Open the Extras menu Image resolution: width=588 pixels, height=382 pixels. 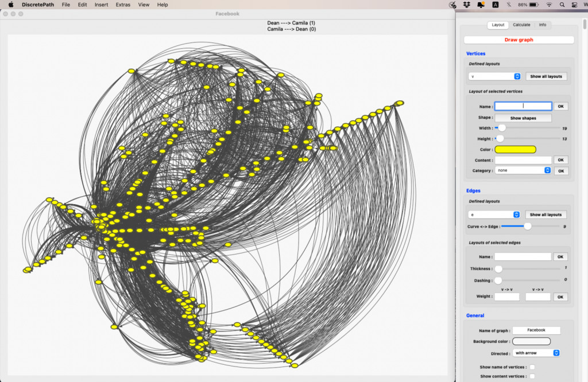(123, 5)
